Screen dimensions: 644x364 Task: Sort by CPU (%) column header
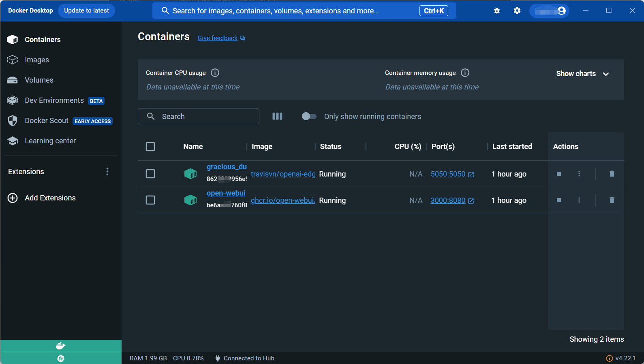point(408,147)
